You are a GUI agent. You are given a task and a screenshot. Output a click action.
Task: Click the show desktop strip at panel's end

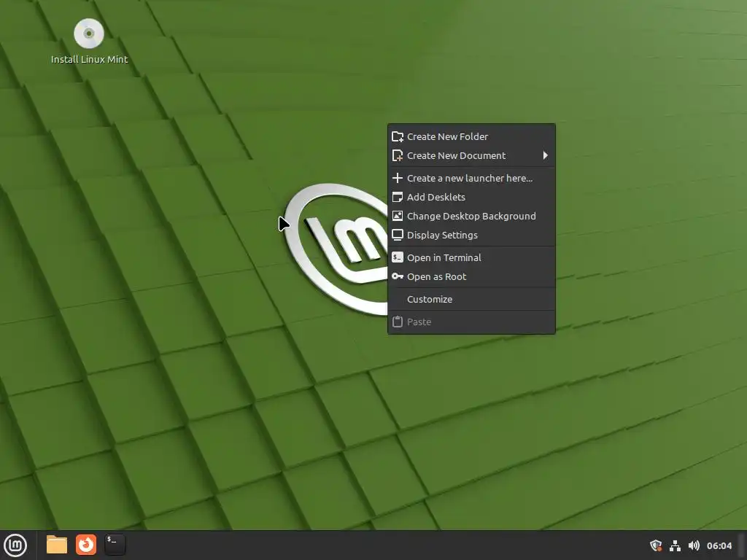tap(742, 545)
